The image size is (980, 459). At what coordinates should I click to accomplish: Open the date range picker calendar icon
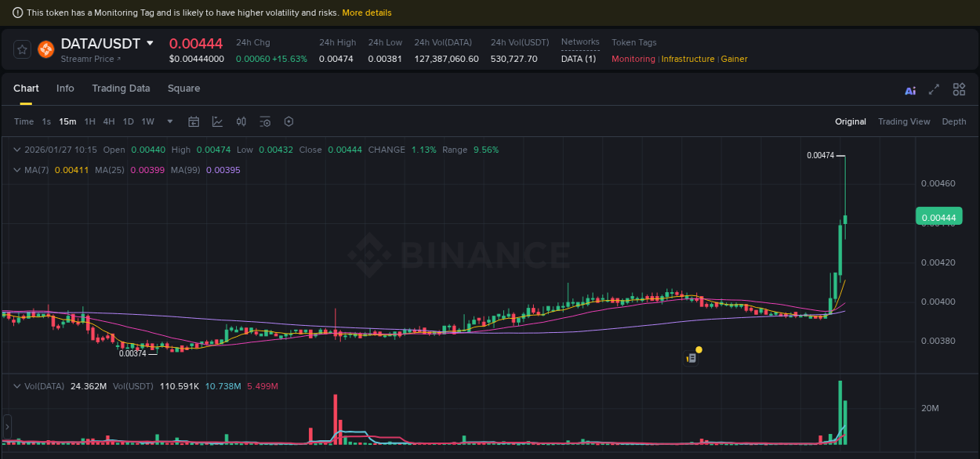(194, 121)
